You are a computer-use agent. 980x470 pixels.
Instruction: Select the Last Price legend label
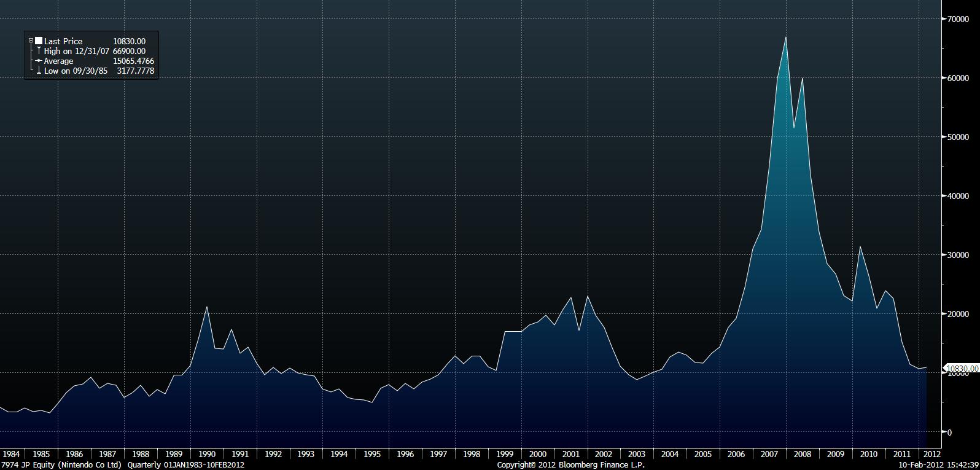click(x=63, y=41)
